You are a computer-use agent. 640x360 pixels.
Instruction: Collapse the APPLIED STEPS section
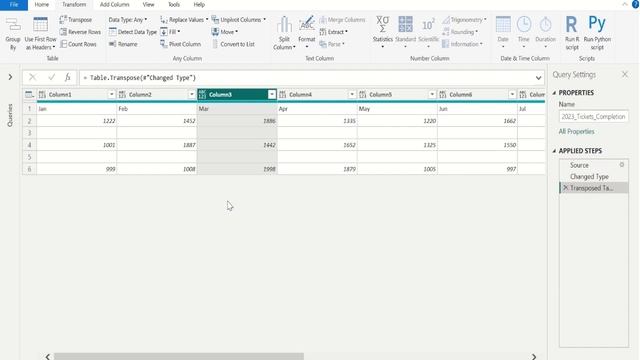[x=554, y=151]
